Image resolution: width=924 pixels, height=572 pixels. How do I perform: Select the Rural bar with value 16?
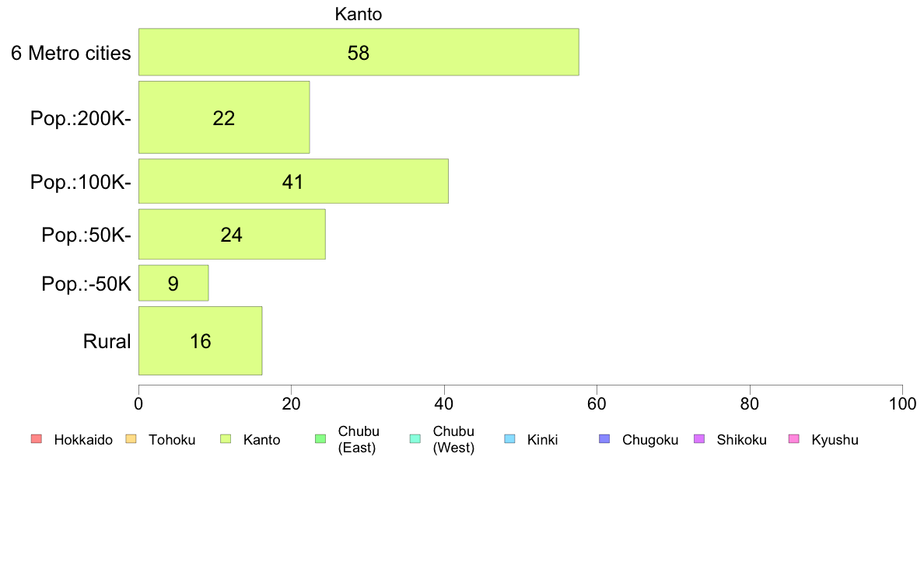click(x=201, y=340)
